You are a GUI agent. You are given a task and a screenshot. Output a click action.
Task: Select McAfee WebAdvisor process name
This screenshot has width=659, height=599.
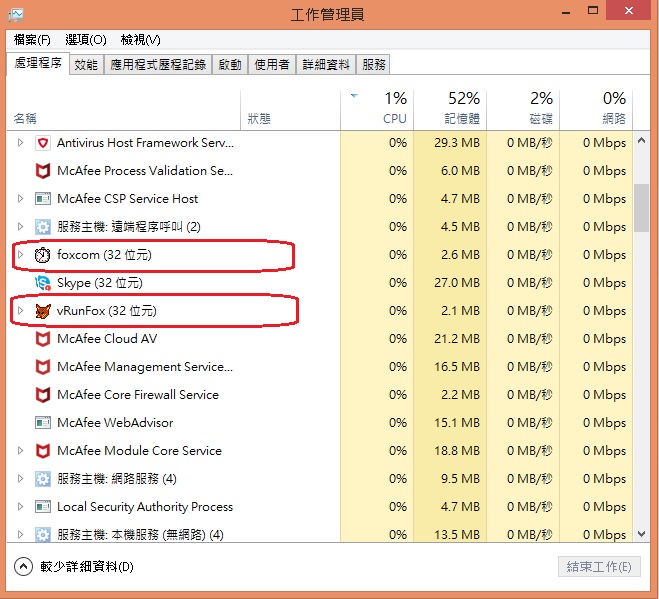click(x=115, y=423)
